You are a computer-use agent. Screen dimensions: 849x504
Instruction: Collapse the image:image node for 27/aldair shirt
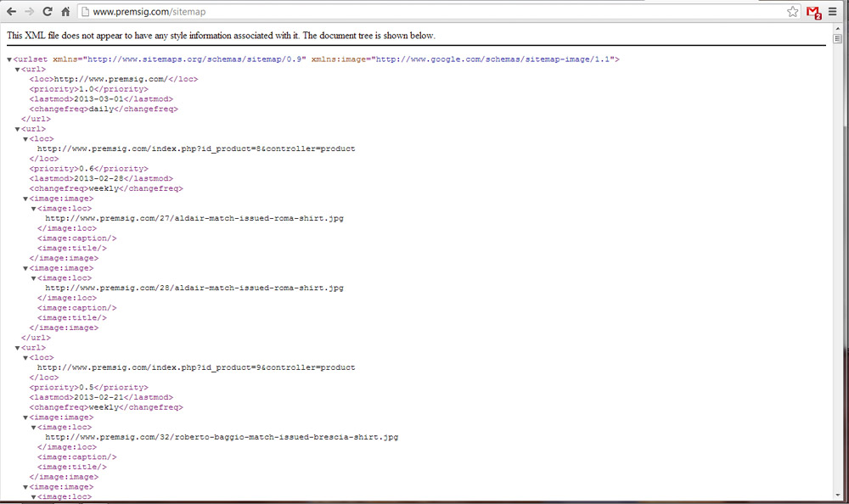(x=25, y=199)
